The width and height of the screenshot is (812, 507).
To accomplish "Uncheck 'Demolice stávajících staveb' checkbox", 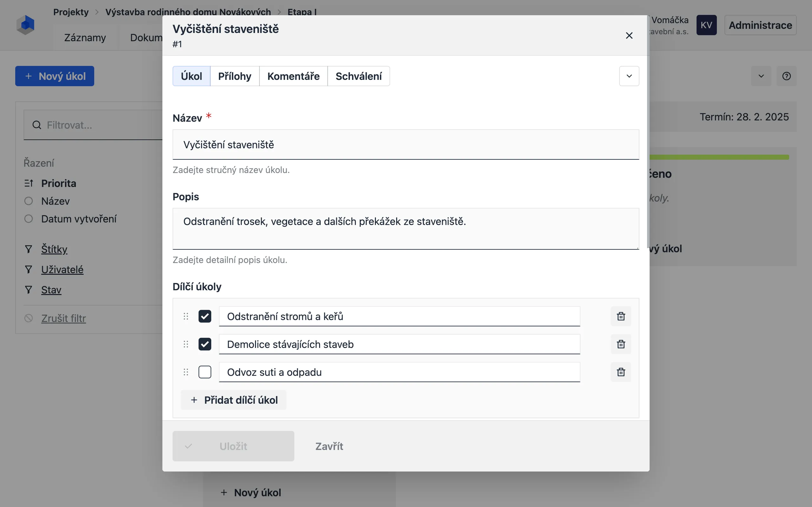I will [205, 344].
